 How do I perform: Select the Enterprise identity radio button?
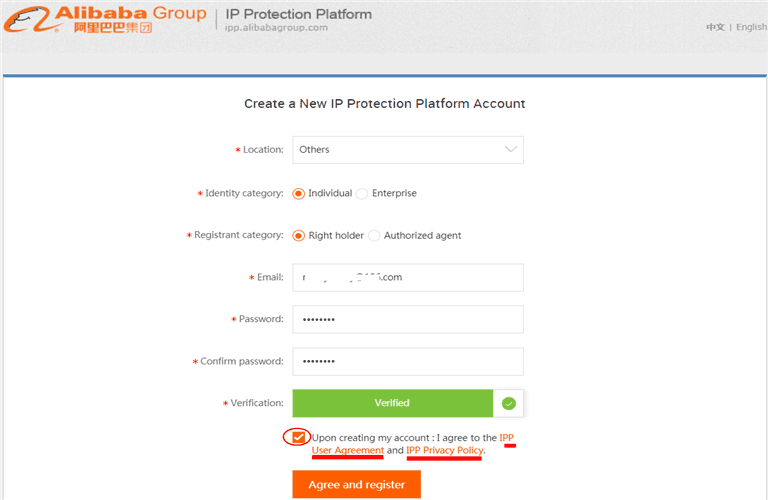click(362, 193)
